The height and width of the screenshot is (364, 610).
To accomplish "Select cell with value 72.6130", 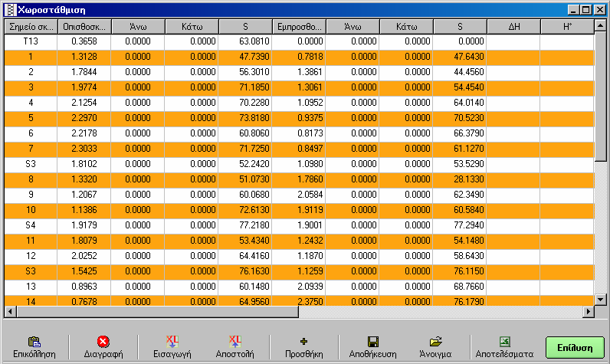I will (245, 210).
